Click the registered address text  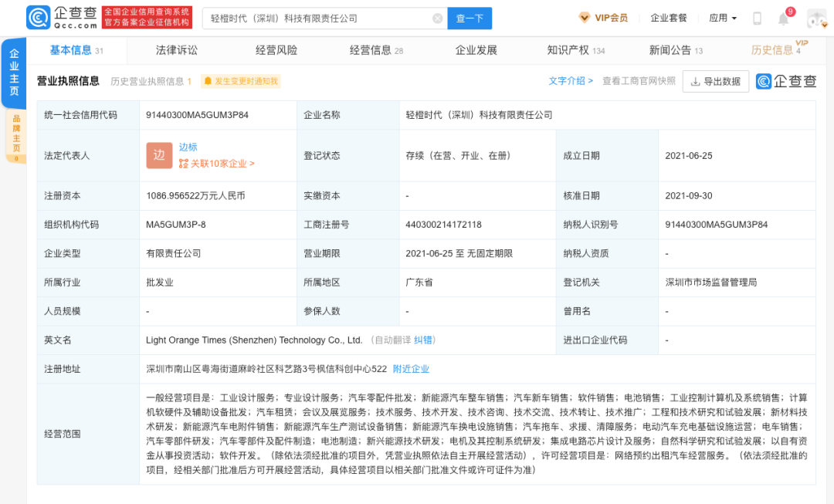pos(266,369)
